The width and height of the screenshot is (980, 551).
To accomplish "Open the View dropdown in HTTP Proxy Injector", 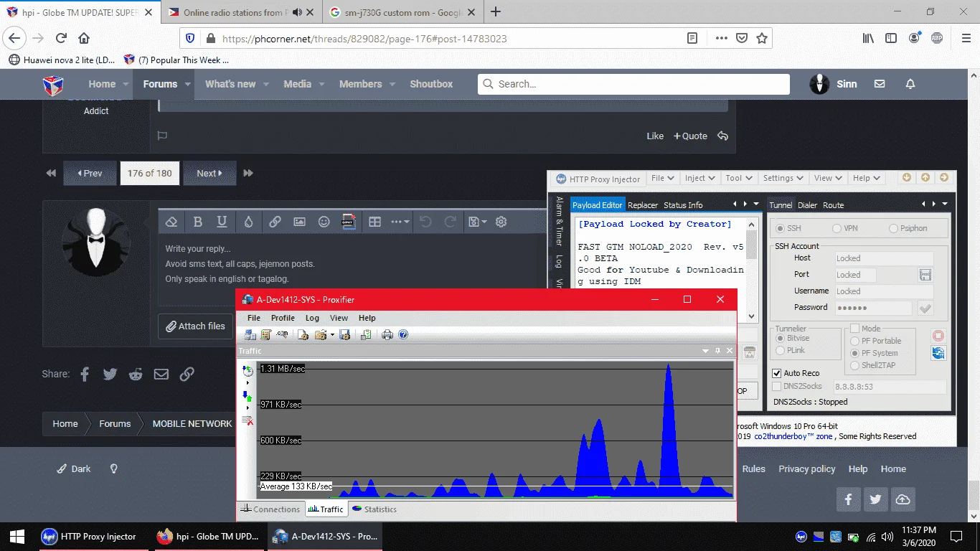I will [x=828, y=178].
